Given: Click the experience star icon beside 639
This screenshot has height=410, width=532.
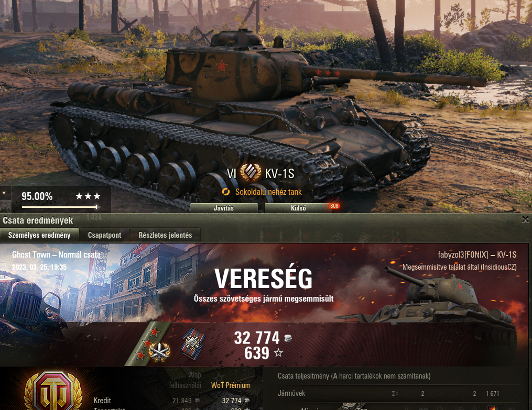Looking at the screenshot, I should pyautogui.click(x=278, y=353).
